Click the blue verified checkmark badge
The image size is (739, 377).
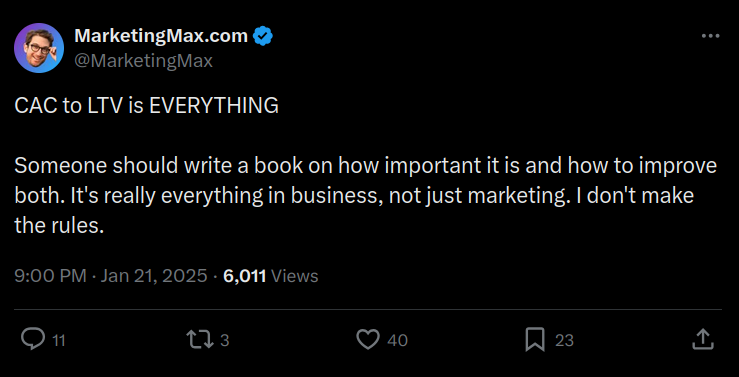263,36
